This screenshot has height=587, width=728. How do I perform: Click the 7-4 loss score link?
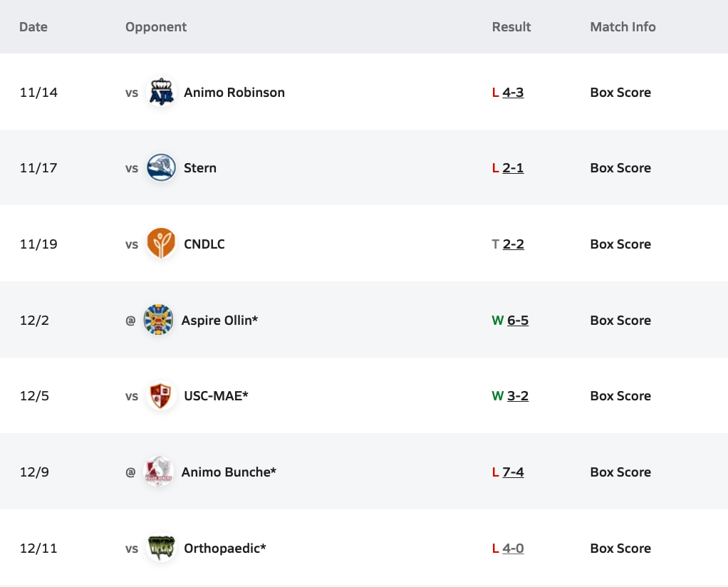[513, 472]
